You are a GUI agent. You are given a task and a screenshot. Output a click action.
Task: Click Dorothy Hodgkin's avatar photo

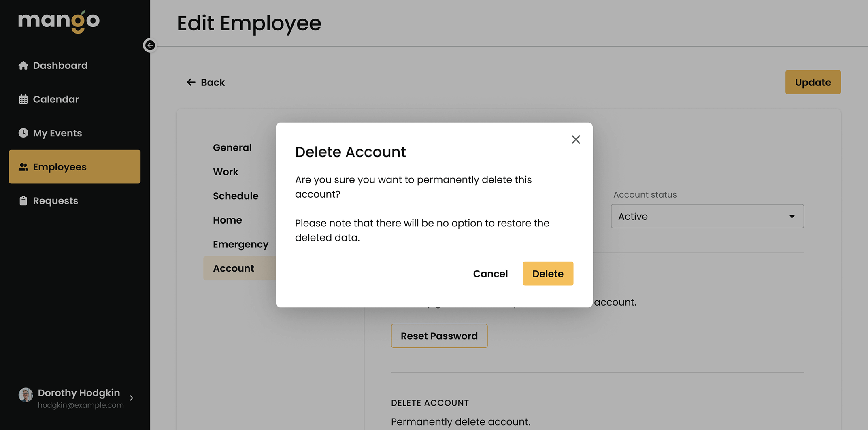click(25, 395)
